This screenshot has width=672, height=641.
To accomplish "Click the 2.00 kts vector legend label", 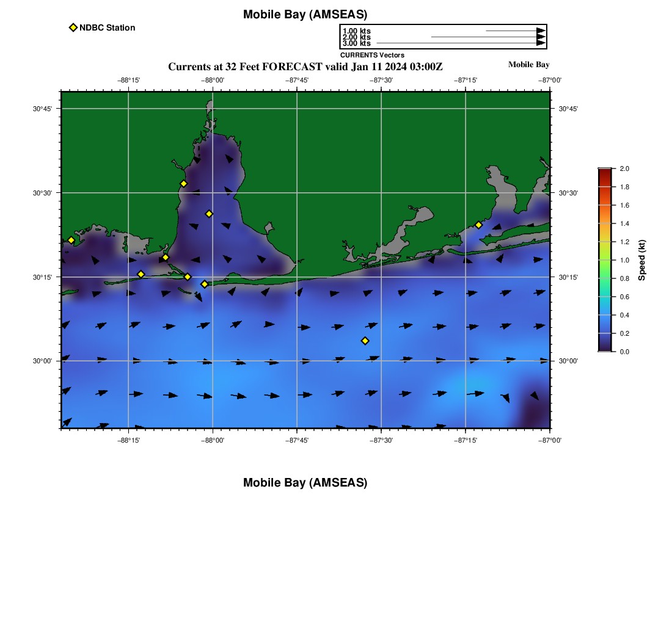I will 356,37.
